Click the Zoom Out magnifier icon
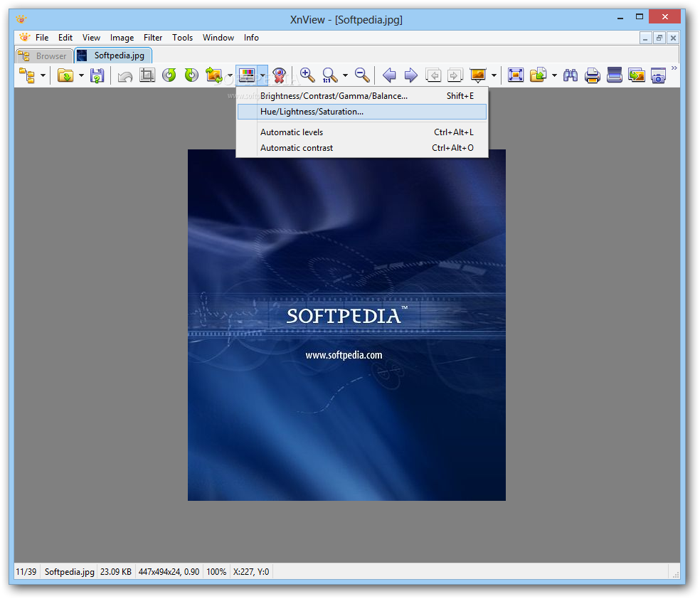This screenshot has height=599, width=700. point(362,75)
